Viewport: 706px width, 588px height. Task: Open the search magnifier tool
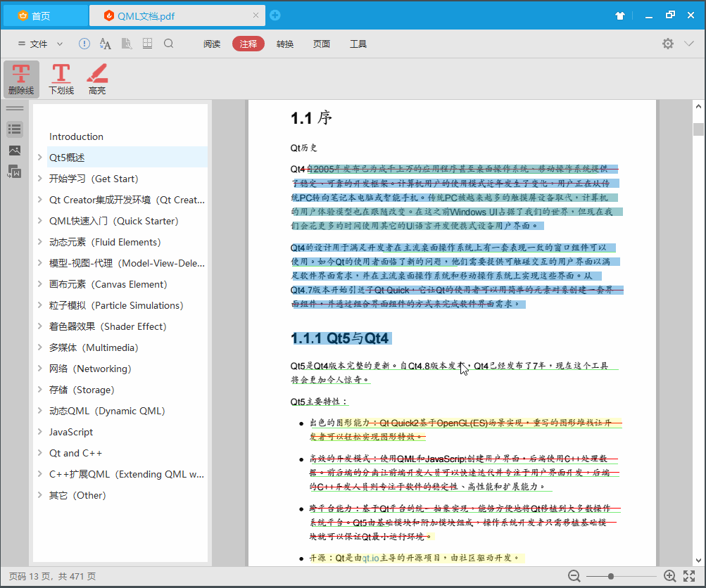(168, 43)
